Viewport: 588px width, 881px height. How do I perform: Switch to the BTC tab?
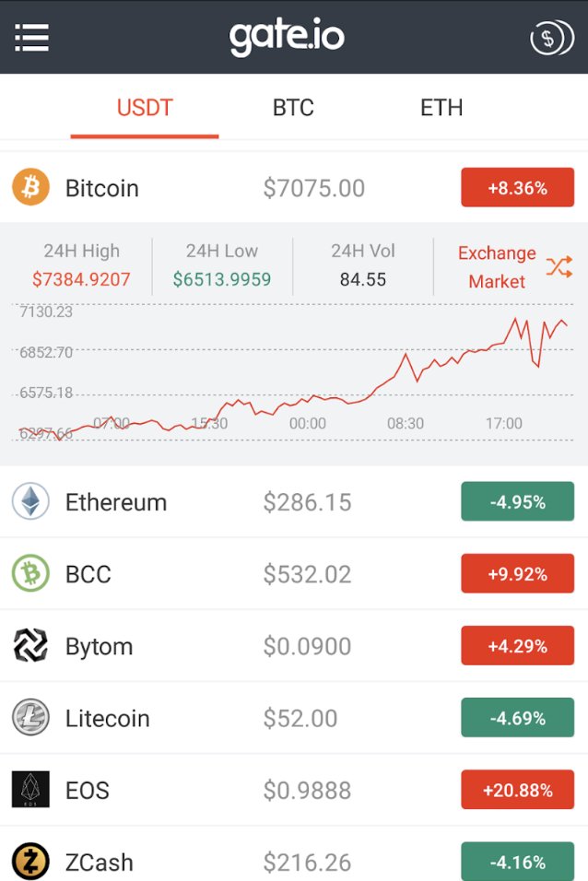pyautogui.click(x=293, y=108)
